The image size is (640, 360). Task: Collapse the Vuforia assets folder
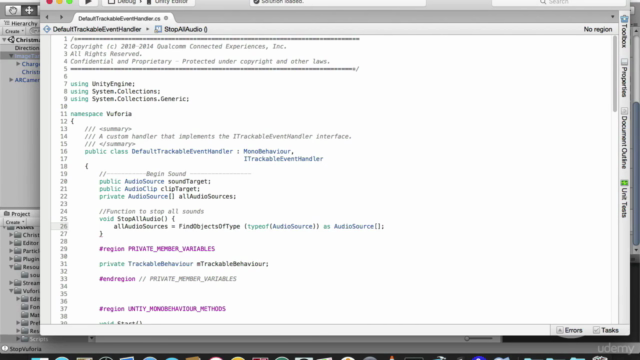point(11,291)
